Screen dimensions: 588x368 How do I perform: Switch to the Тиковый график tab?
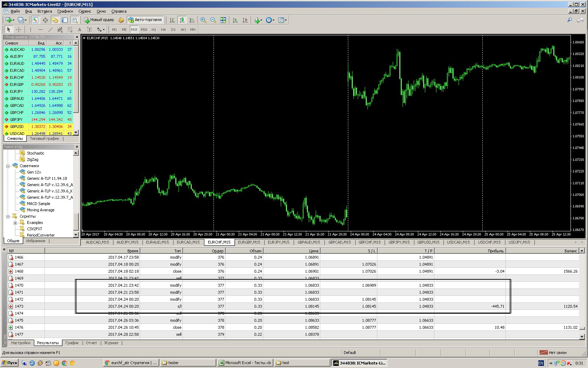click(x=44, y=138)
